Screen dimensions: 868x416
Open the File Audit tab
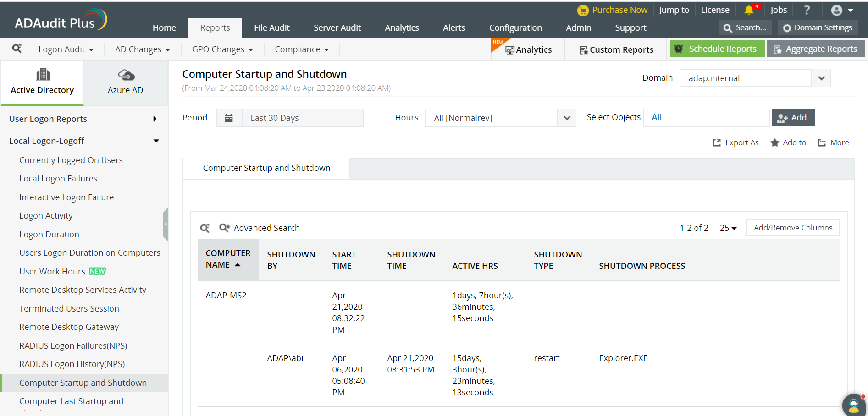click(x=271, y=28)
